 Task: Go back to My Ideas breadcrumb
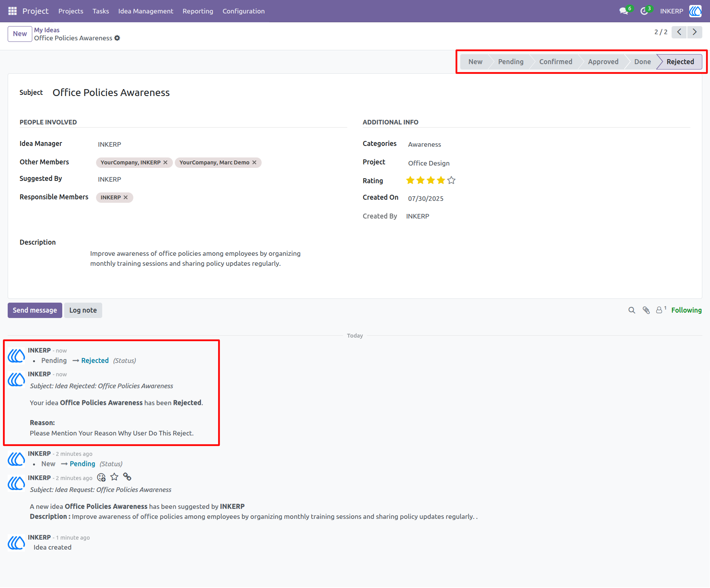pyautogui.click(x=47, y=30)
